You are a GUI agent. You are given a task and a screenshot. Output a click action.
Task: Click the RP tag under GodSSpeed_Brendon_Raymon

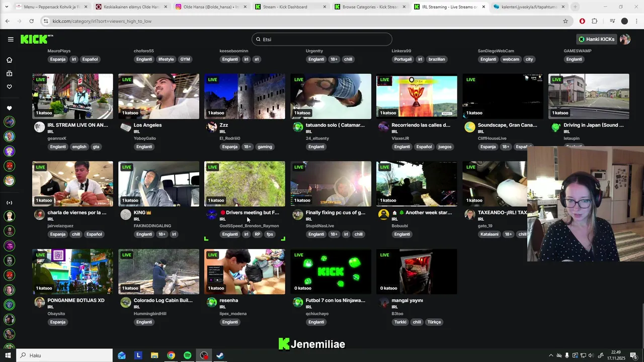tap(258, 234)
